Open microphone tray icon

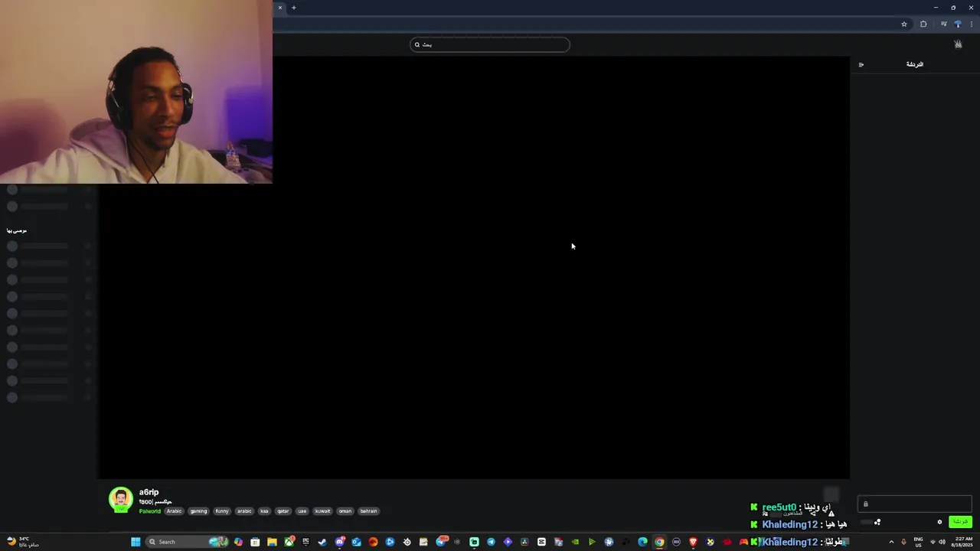click(x=903, y=542)
